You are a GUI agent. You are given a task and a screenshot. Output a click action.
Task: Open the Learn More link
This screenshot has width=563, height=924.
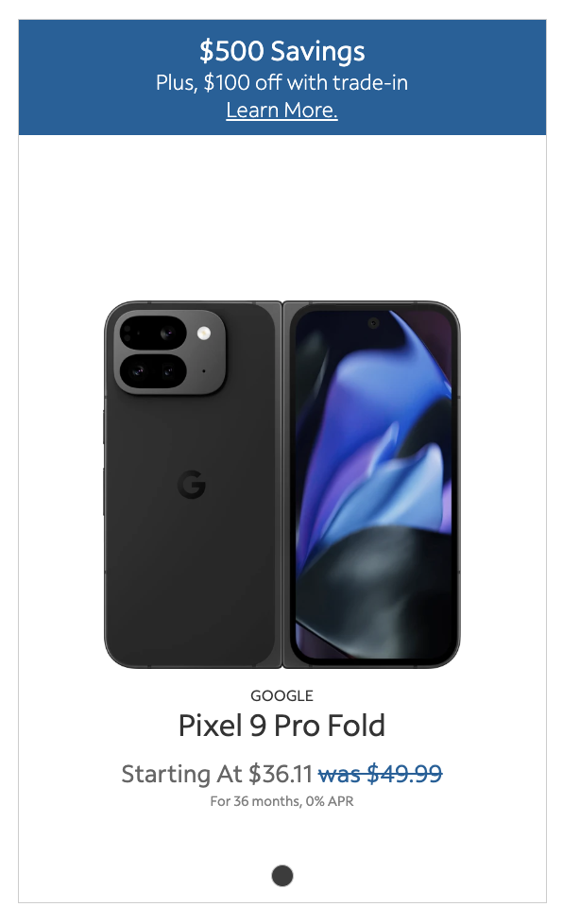coord(281,111)
